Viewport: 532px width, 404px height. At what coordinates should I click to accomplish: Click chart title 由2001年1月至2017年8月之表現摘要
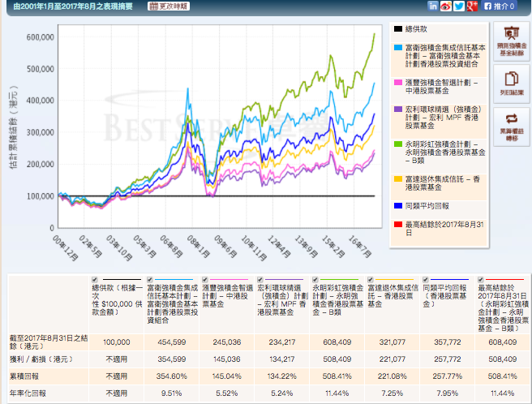(73, 6)
